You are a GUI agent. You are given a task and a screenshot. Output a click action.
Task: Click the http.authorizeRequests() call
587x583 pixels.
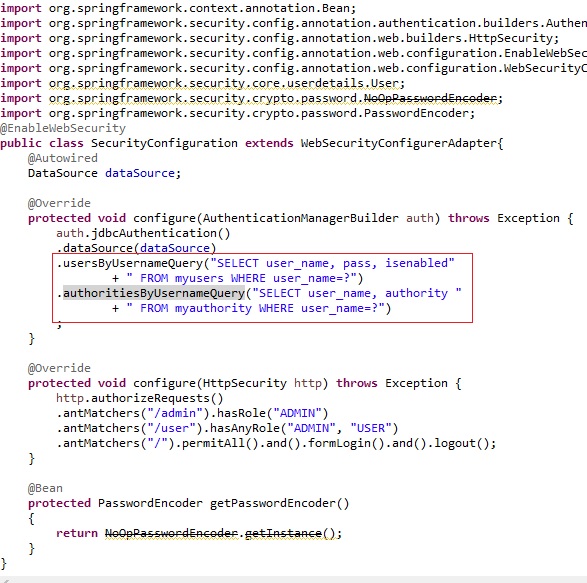point(140,398)
